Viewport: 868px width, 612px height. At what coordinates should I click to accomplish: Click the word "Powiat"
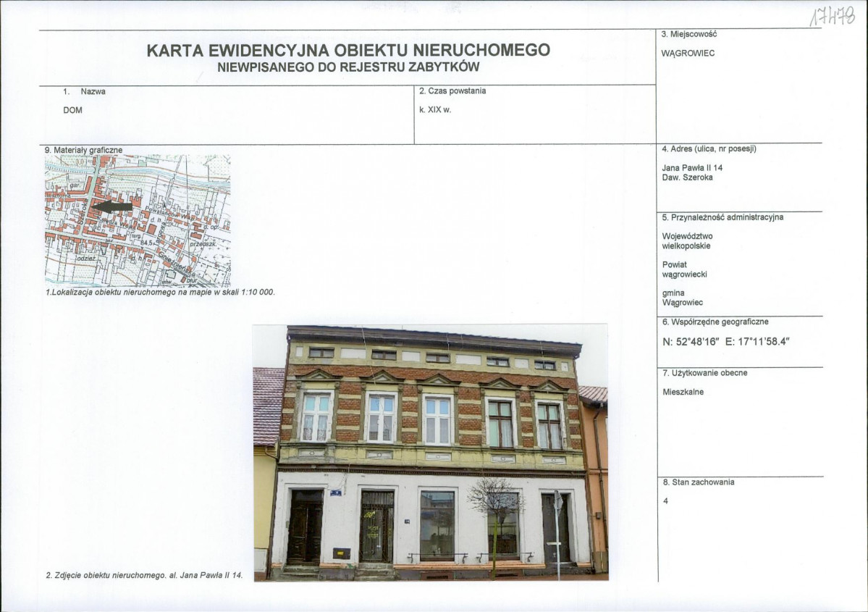click(674, 265)
